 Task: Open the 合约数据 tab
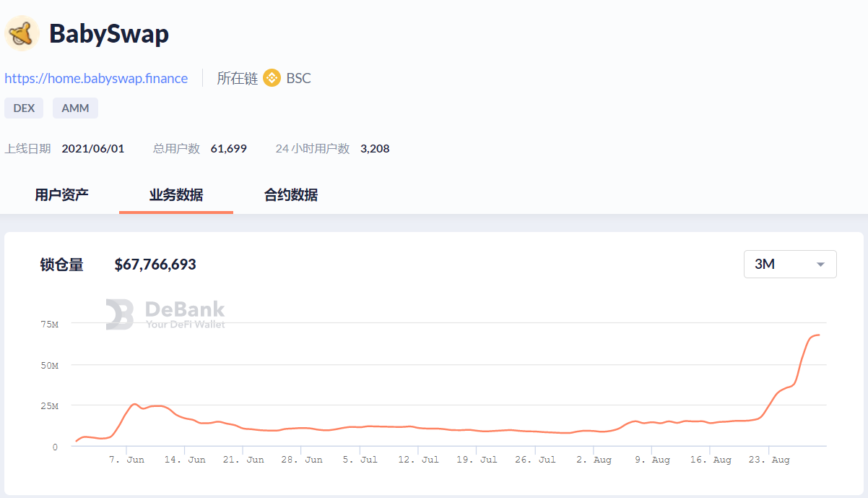[x=291, y=194]
